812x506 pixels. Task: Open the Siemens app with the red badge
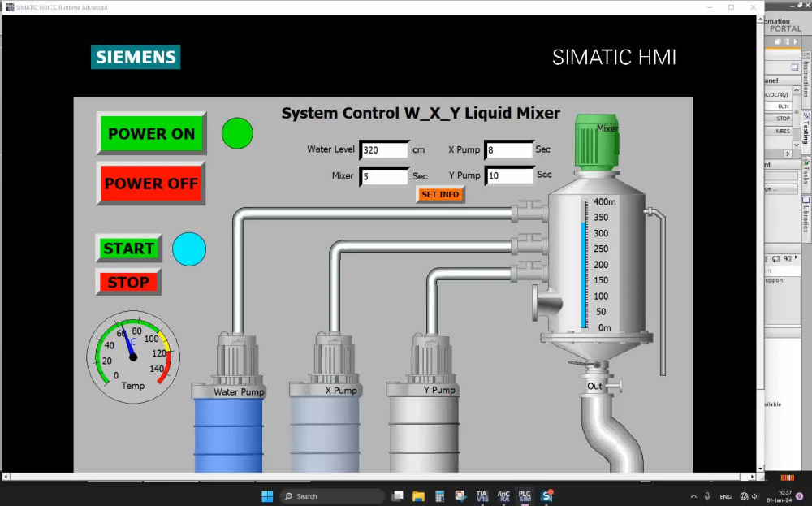point(546,495)
